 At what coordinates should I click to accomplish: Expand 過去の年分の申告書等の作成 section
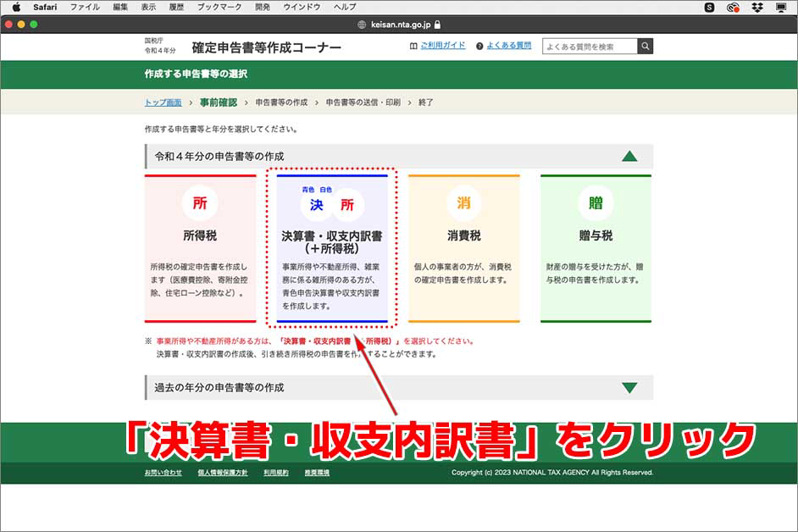tap(630, 387)
